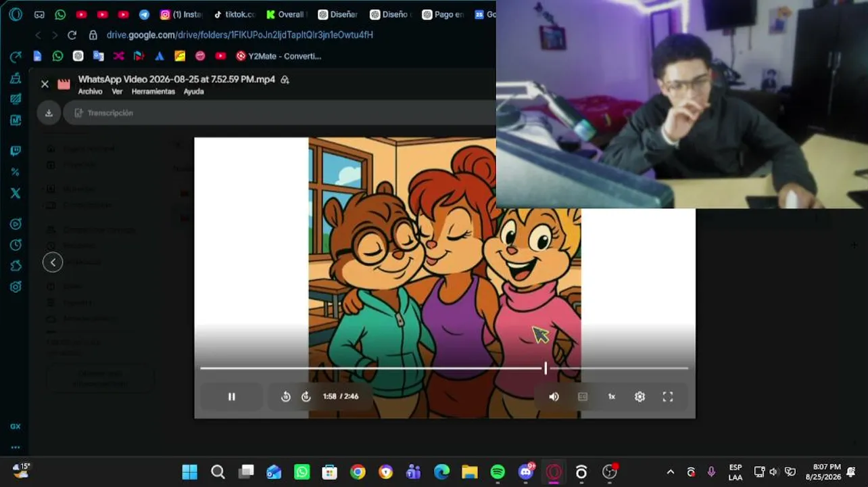The width and height of the screenshot is (868, 487).
Task: Switch to the WhatsApp browser tab
Action: (60, 14)
